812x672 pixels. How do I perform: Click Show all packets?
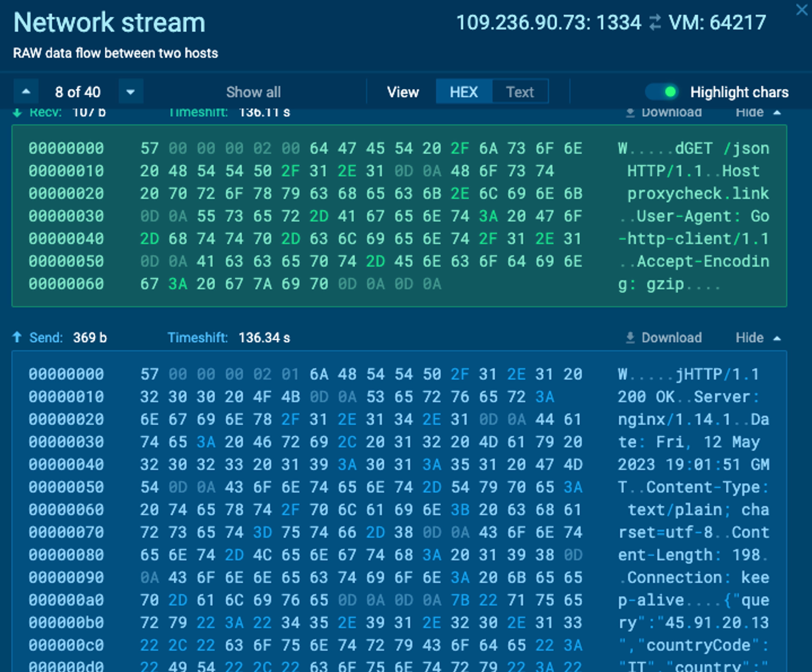pyautogui.click(x=253, y=92)
